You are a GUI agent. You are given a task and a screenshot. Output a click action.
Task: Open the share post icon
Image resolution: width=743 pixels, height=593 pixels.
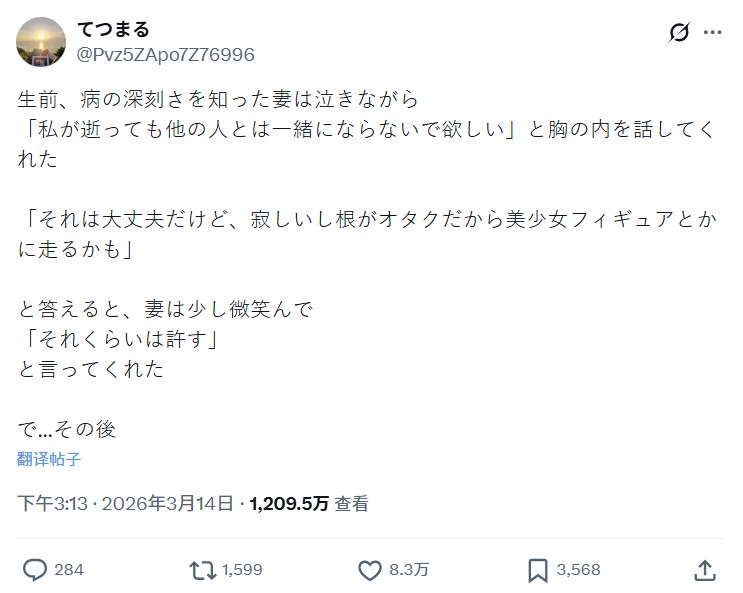[x=704, y=569]
